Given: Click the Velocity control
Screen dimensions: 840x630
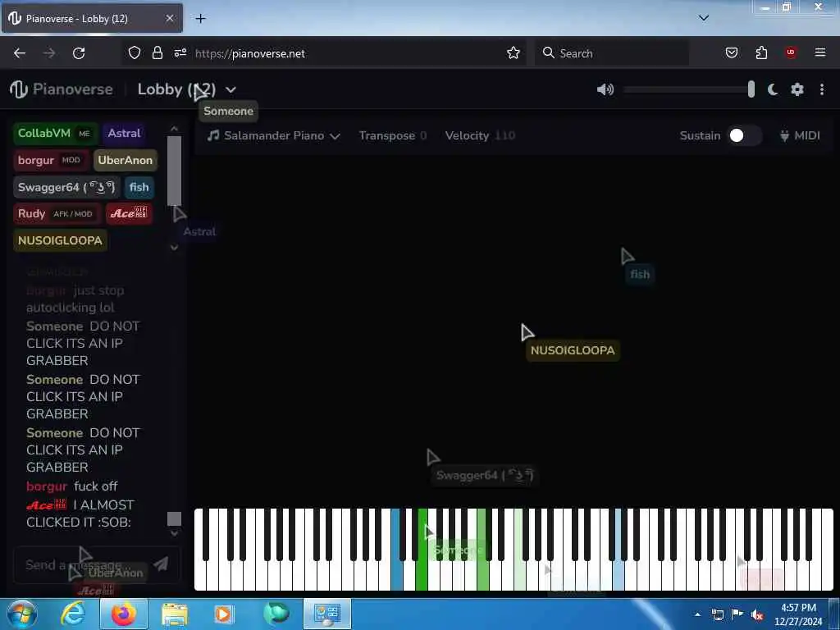Looking at the screenshot, I should 480,136.
